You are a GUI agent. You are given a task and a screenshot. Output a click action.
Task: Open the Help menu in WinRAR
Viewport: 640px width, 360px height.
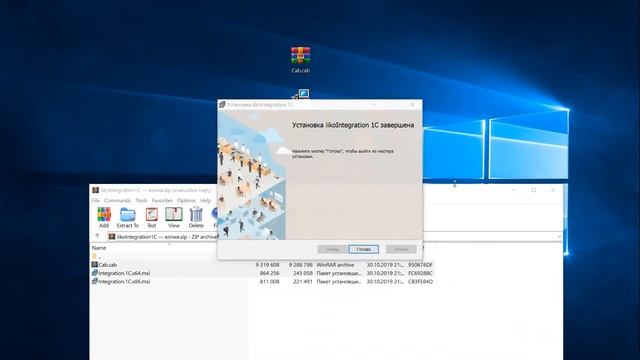[x=205, y=200]
